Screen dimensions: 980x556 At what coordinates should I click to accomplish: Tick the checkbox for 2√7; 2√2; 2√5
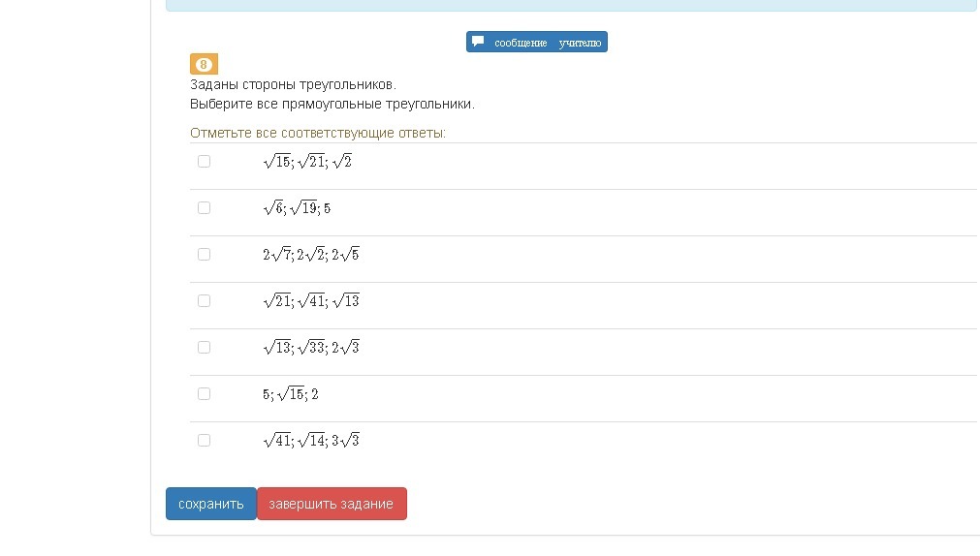[204, 254]
